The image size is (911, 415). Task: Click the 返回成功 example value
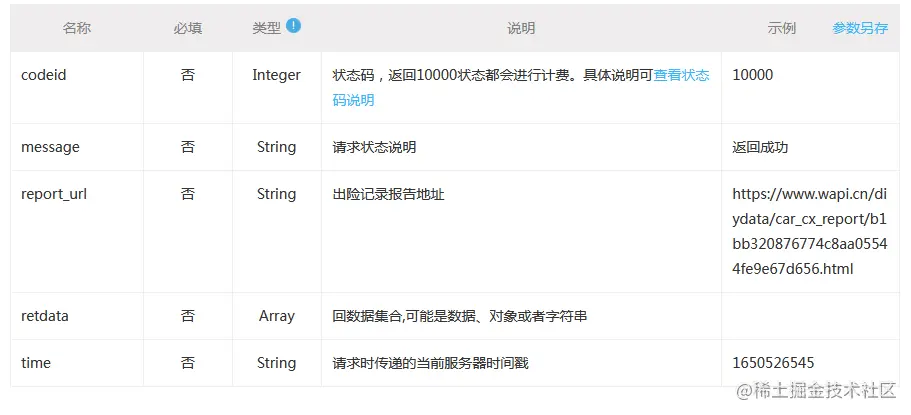[761, 147]
